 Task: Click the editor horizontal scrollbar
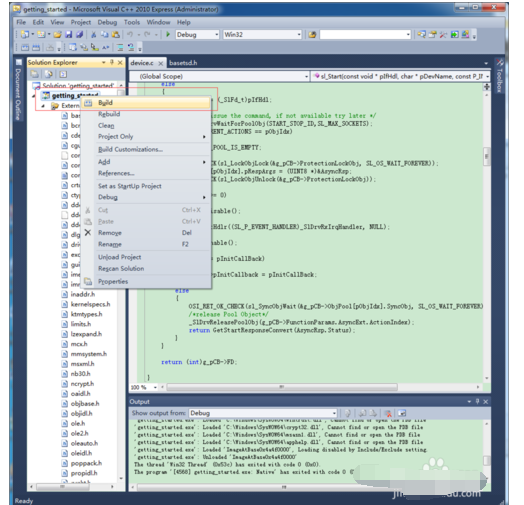tap(282, 387)
